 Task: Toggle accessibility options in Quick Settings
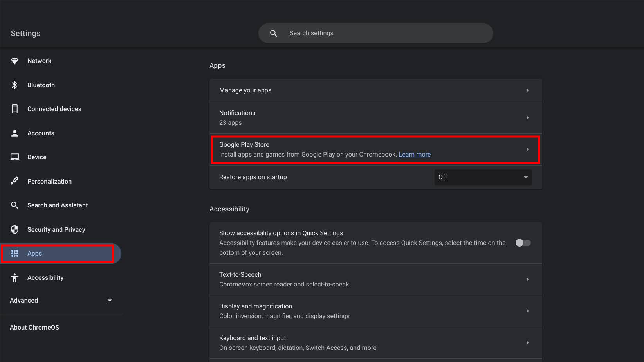click(x=523, y=243)
